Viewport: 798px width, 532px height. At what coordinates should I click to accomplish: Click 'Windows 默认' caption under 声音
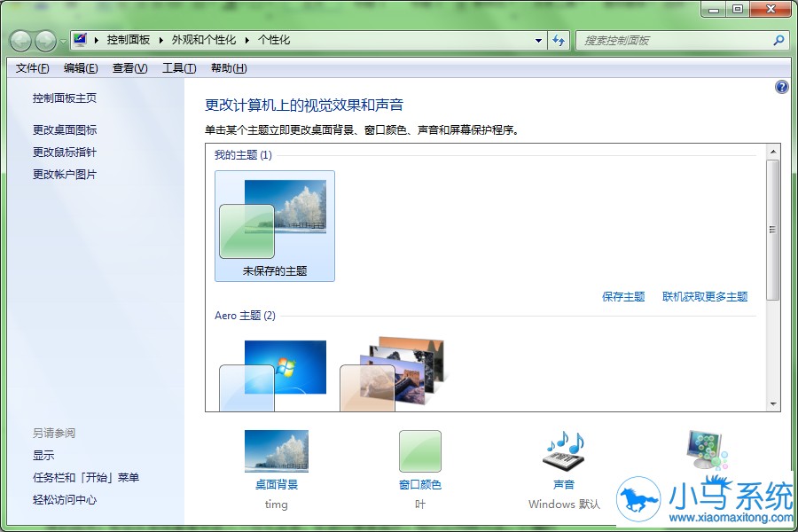[x=564, y=505]
